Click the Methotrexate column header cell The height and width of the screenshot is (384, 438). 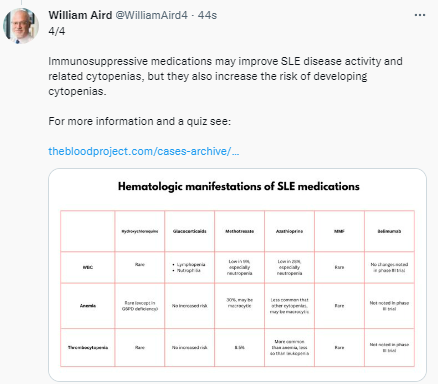pos(239,231)
